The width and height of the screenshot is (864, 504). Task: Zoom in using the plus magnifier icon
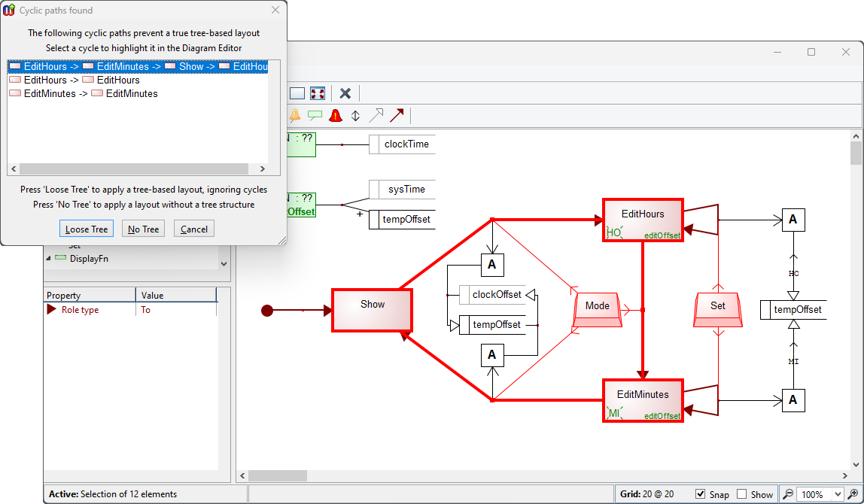[853, 494]
